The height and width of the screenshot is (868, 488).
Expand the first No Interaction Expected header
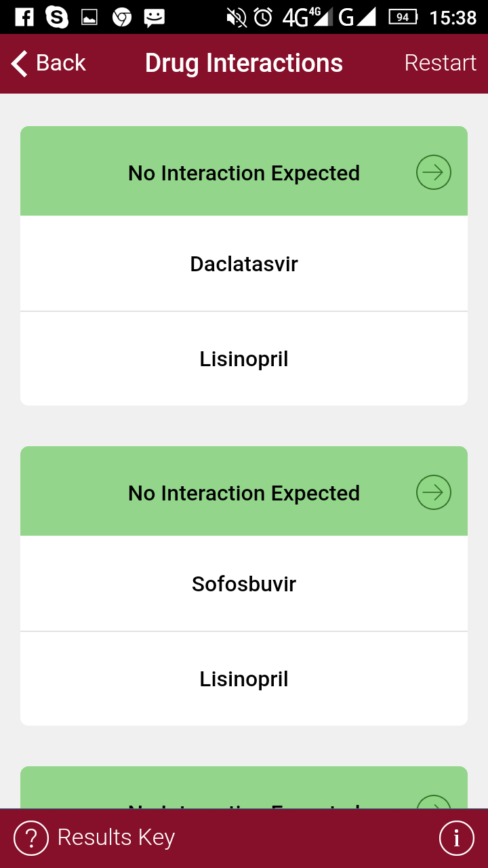click(244, 173)
